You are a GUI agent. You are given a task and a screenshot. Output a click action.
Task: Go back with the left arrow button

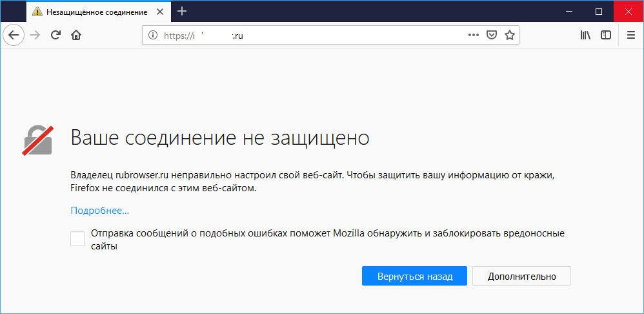(14, 36)
